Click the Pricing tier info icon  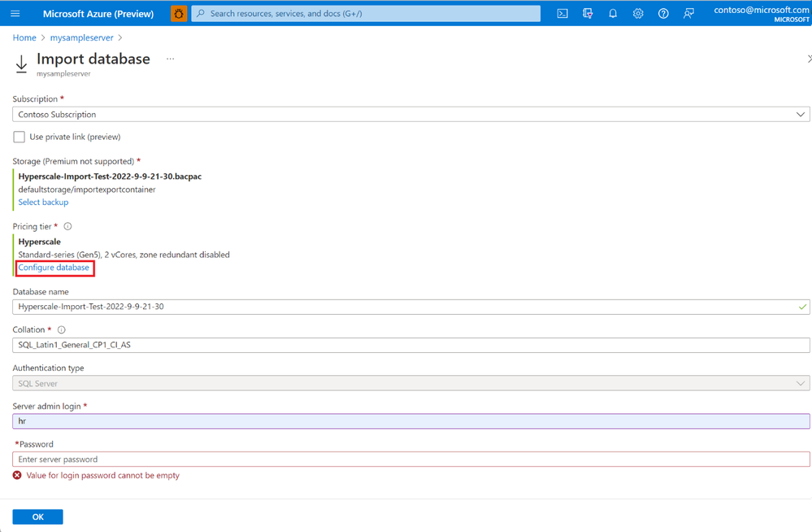[x=67, y=227]
